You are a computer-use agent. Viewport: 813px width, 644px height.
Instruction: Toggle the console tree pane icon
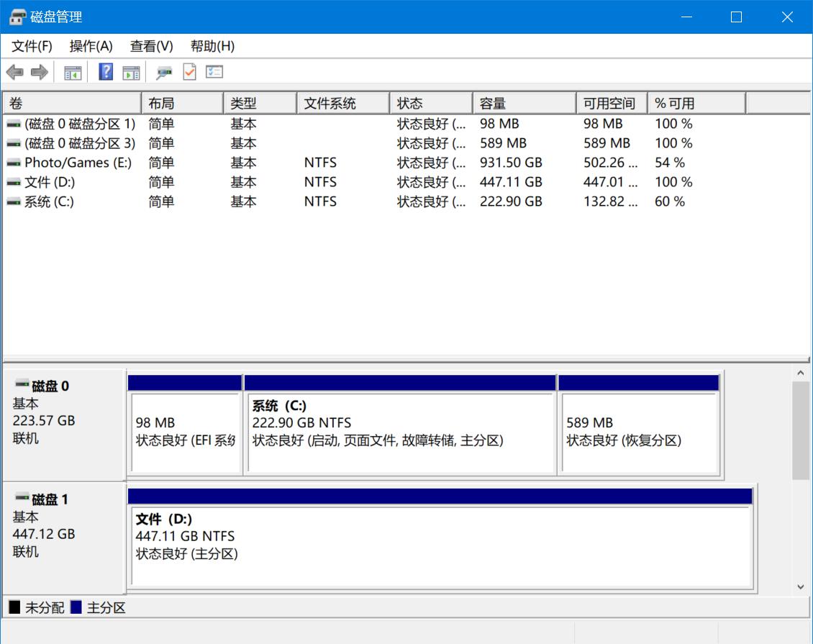tap(71, 71)
